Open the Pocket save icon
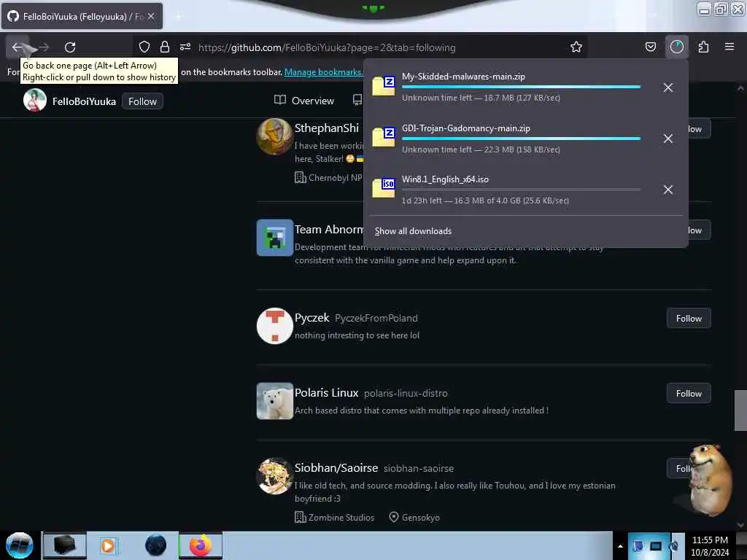This screenshot has width=747, height=560. 650,47
